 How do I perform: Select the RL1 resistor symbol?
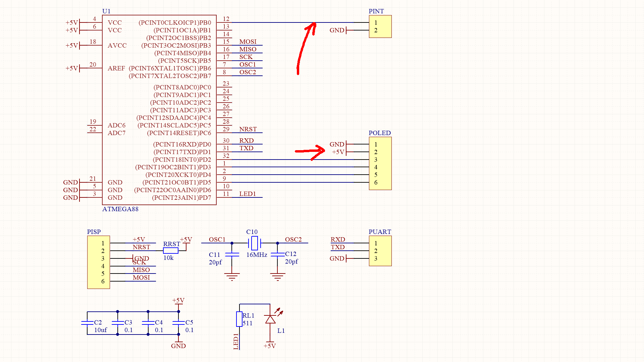(x=239, y=319)
